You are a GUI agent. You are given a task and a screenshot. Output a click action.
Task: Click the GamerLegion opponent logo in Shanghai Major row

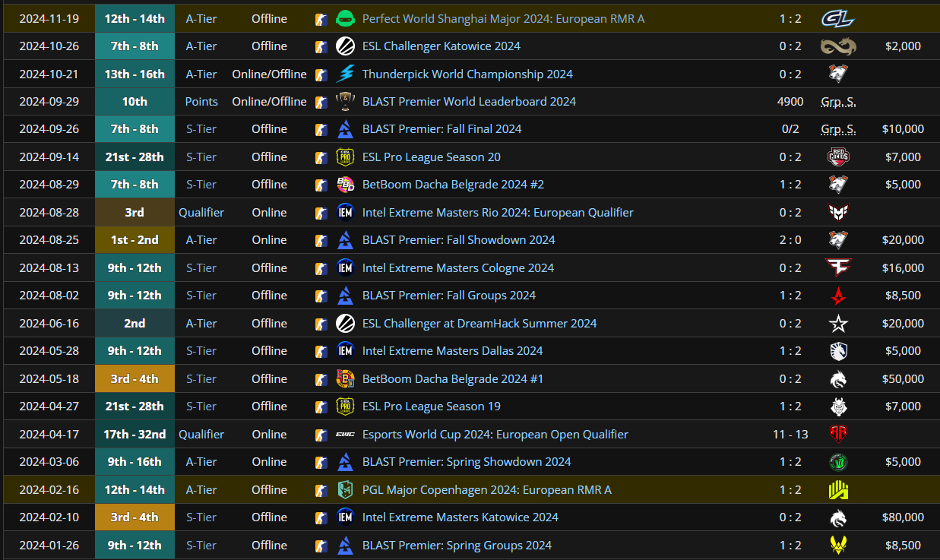pos(838,18)
